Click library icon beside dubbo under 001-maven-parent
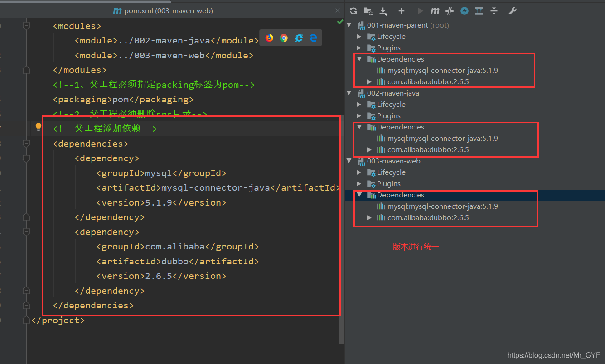 point(381,81)
